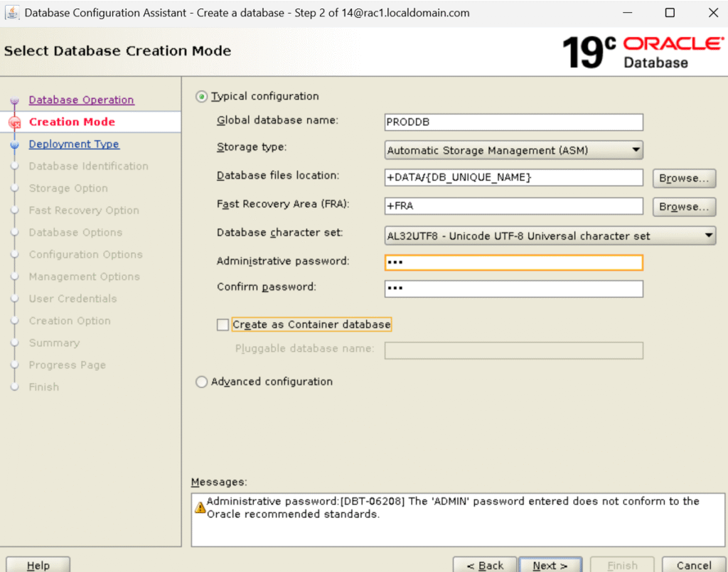Click the Back button
Viewport: 728px width, 572px height.
click(485, 565)
